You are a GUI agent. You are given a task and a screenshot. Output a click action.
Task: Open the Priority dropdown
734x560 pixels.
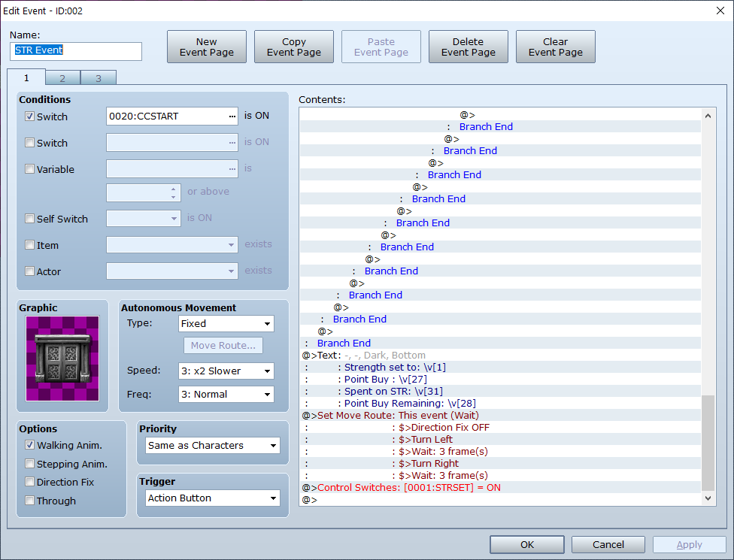click(x=213, y=446)
